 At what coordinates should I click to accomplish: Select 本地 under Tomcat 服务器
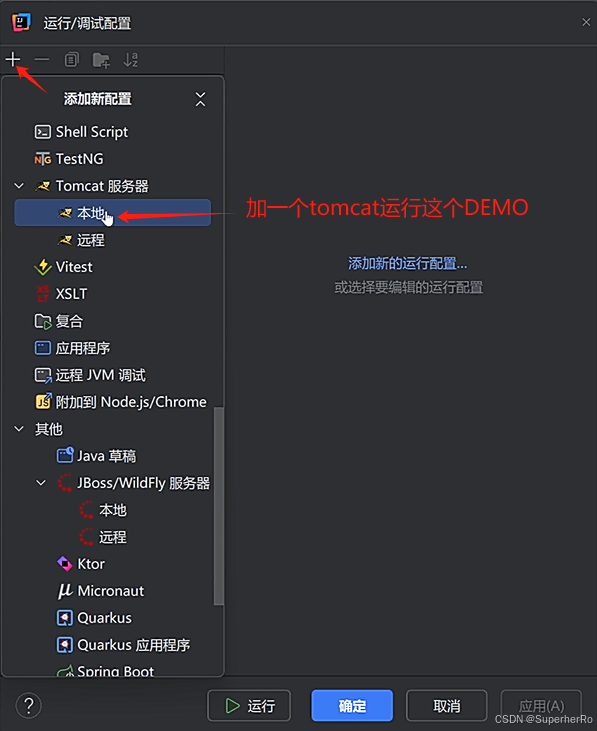click(113, 213)
